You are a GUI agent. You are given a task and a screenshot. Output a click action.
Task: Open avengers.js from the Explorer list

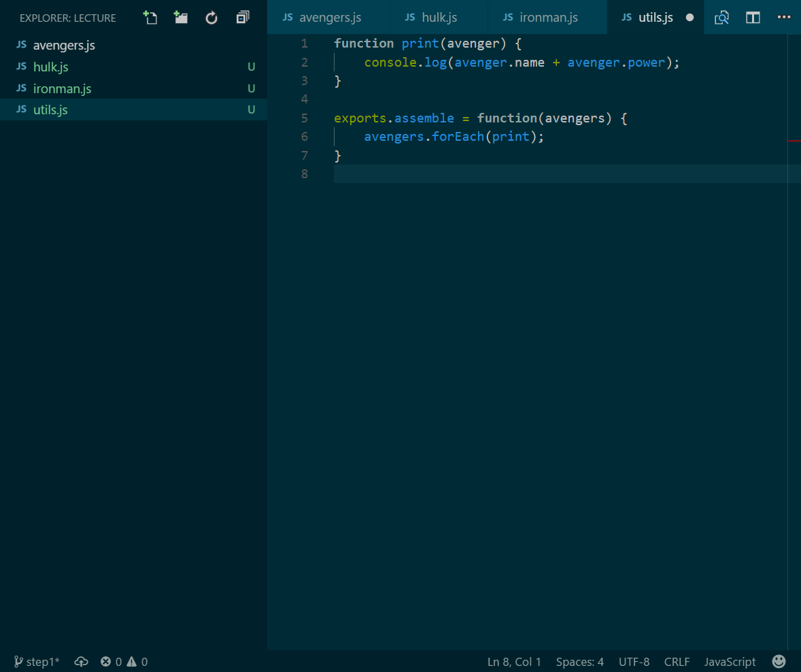pos(133,45)
